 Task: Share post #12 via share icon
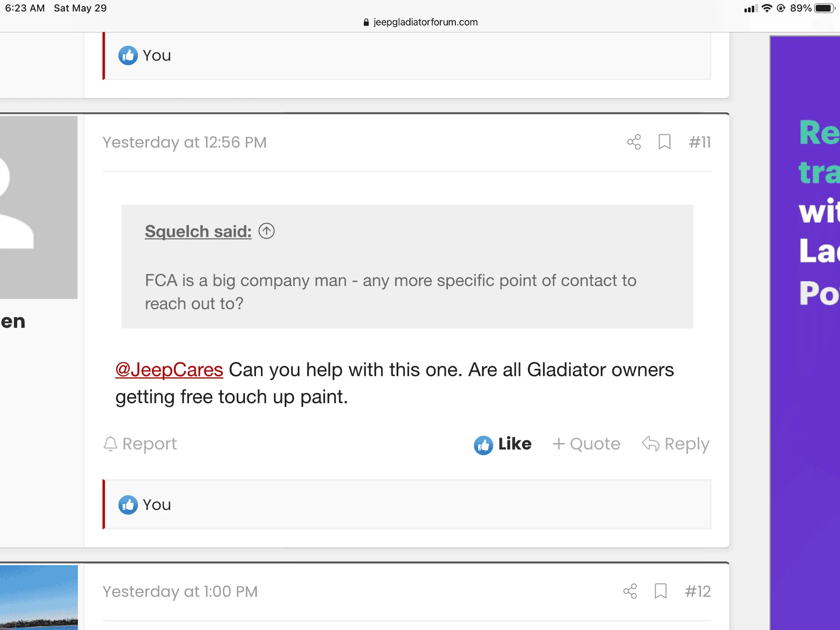(x=630, y=591)
